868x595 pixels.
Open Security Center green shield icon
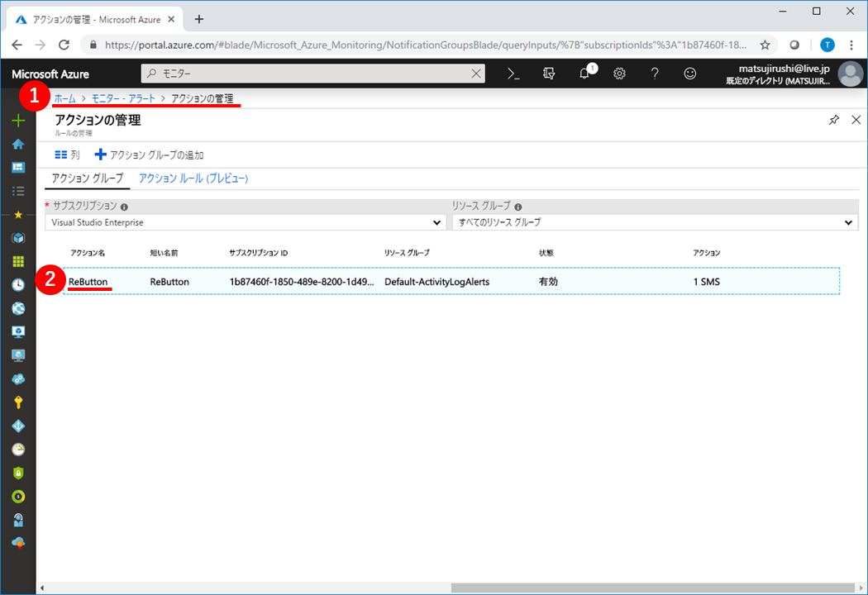tap(18, 474)
